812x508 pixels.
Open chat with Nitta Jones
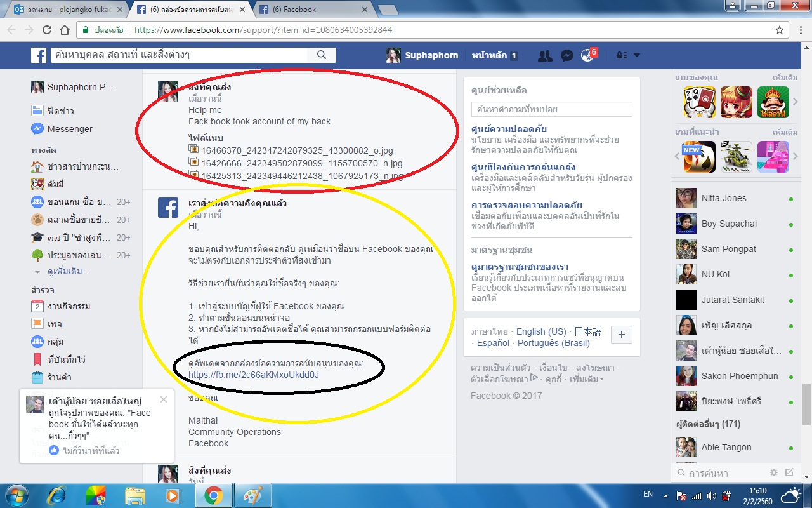point(735,198)
